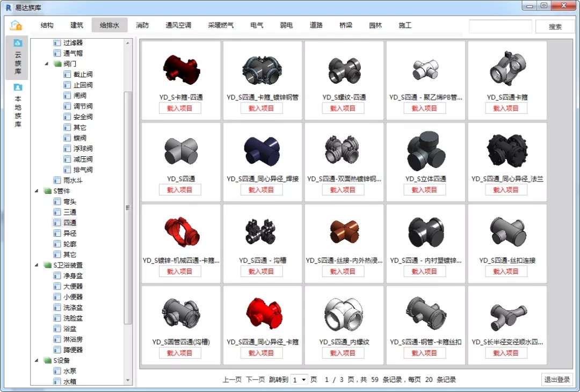This screenshot has height=392, width=580.
Task: Select 洗脸盆 in the tree
Action: 73,318
